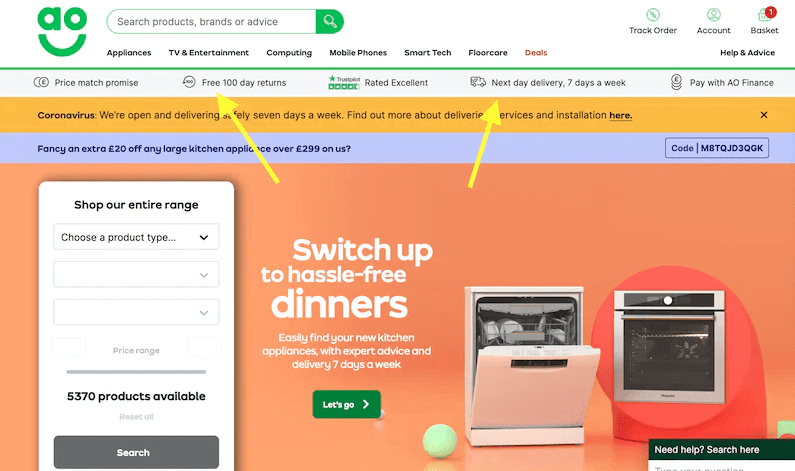
Task: Expand the Choose a product type dropdown
Action: pyautogui.click(x=136, y=237)
